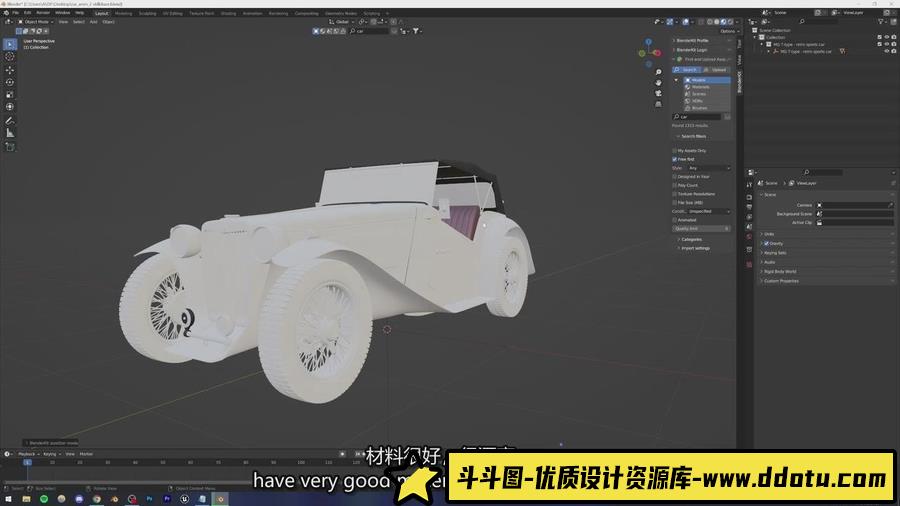Select the Move tool

point(10,70)
